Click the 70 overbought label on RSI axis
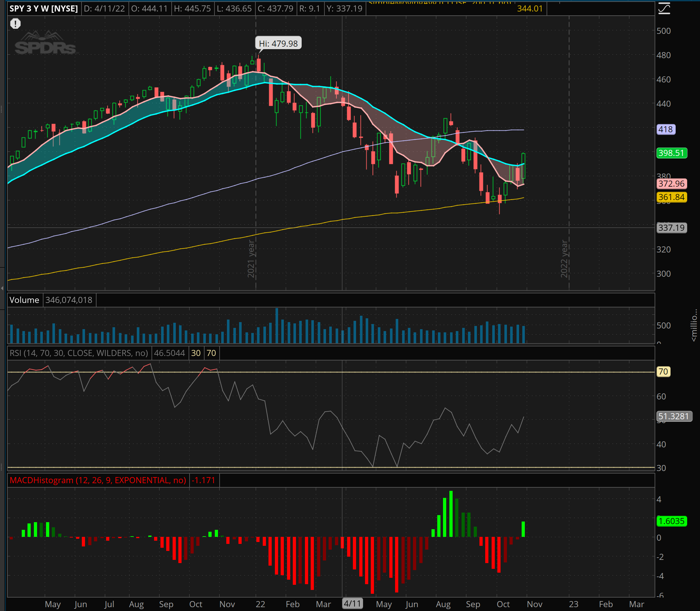Screen dimensions: 700x611 (x=663, y=371)
